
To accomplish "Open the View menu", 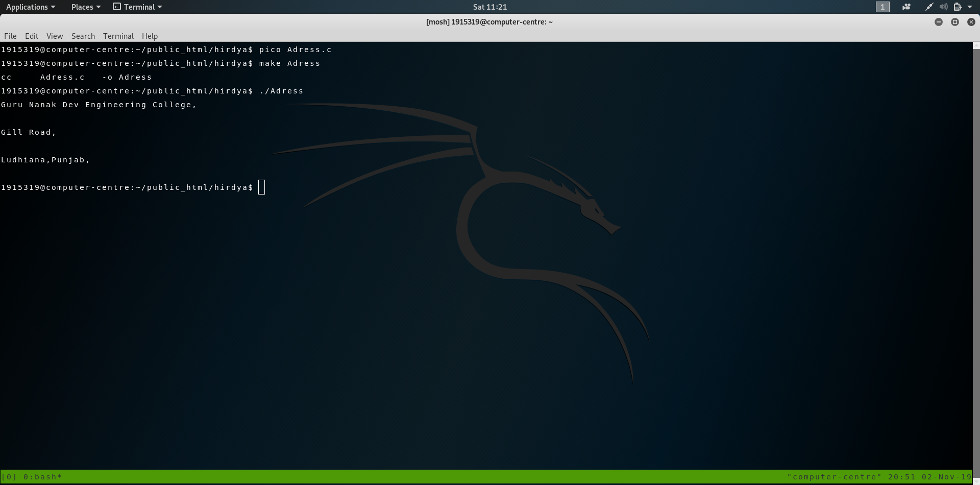I will tap(55, 36).
